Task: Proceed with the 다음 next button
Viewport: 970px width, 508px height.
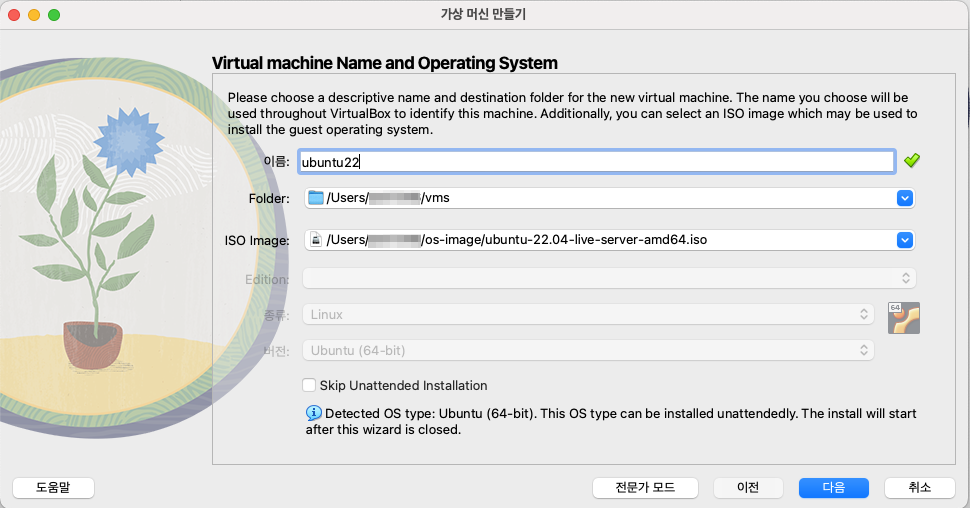Action: pyautogui.click(x=833, y=488)
